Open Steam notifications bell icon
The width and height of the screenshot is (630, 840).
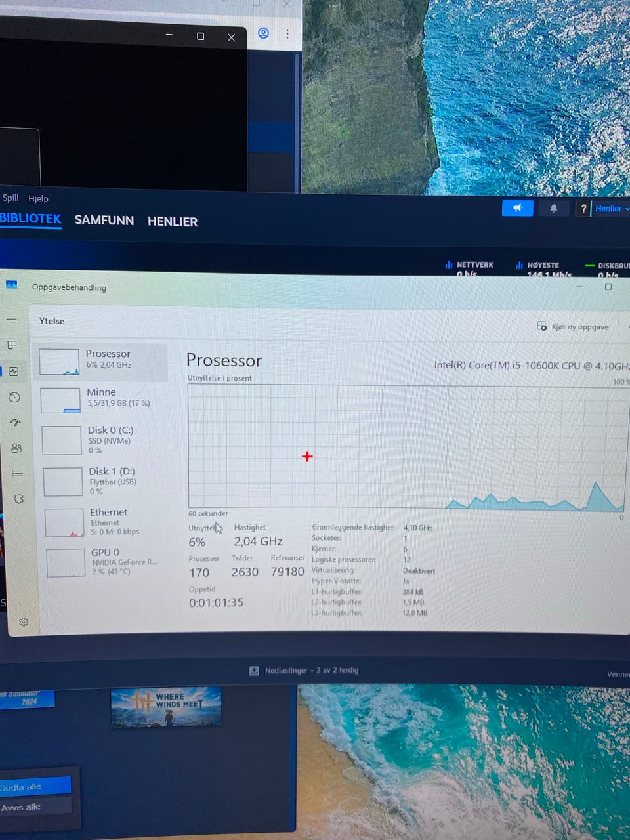(x=554, y=208)
